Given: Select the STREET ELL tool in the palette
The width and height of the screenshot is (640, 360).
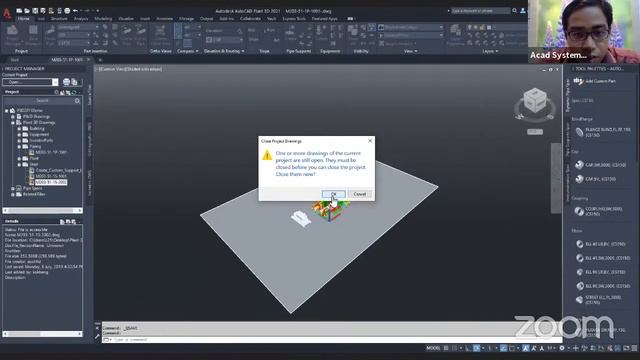Looking at the screenshot, I should (x=599, y=300).
